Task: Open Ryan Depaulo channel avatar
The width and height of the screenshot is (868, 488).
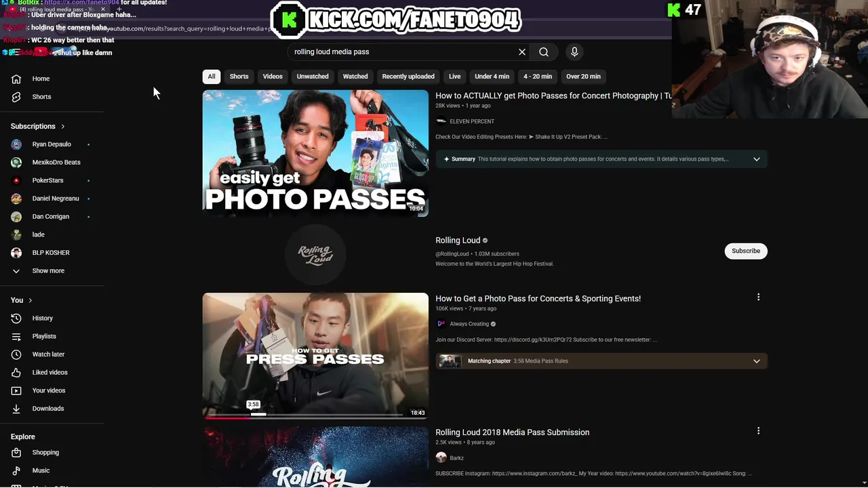Action: pyautogui.click(x=16, y=144)
